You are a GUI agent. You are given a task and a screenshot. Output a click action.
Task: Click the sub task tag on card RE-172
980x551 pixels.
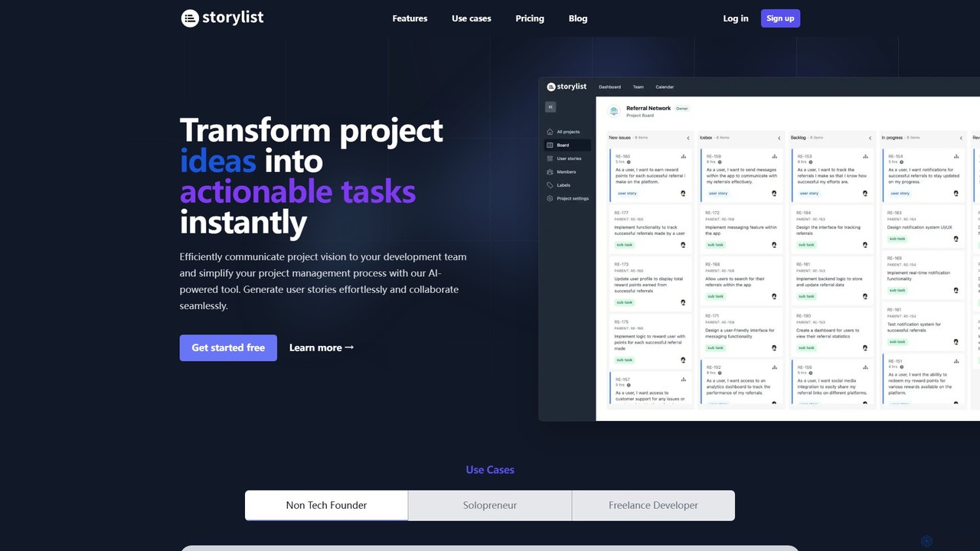[x=715, y=245]
